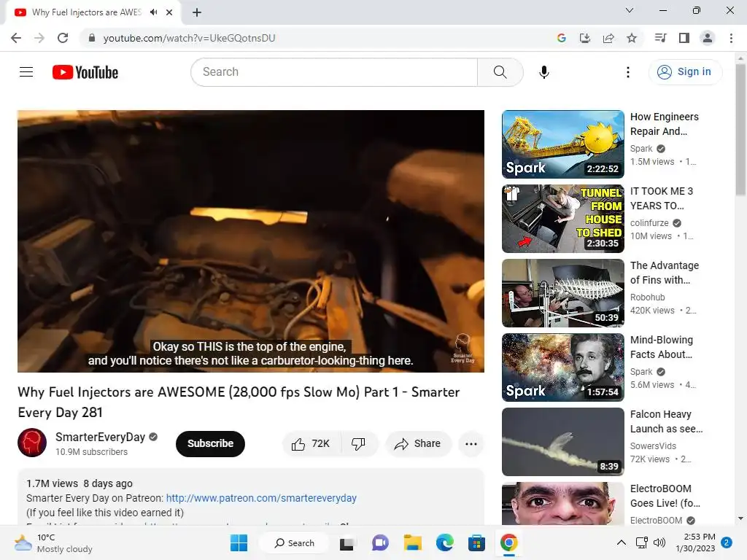
Task: Start voice search with microphone icon
Action: [544, 72]
